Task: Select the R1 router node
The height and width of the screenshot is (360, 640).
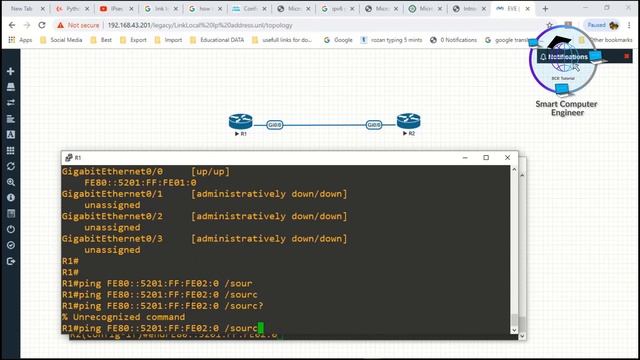Action: (x=240, y=122)
